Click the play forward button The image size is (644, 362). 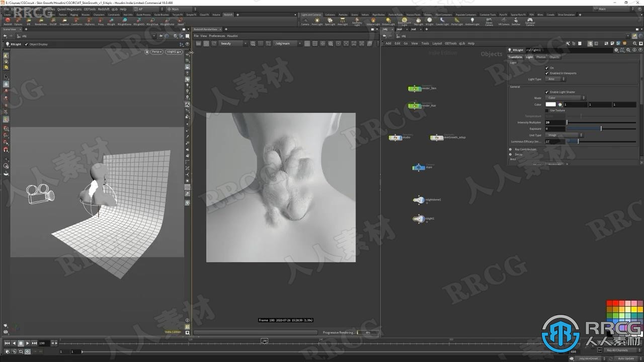[27, 343]
